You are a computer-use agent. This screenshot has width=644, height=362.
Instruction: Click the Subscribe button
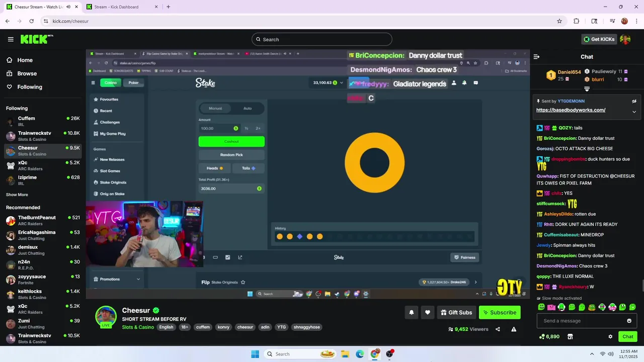[x=500, y=312]
